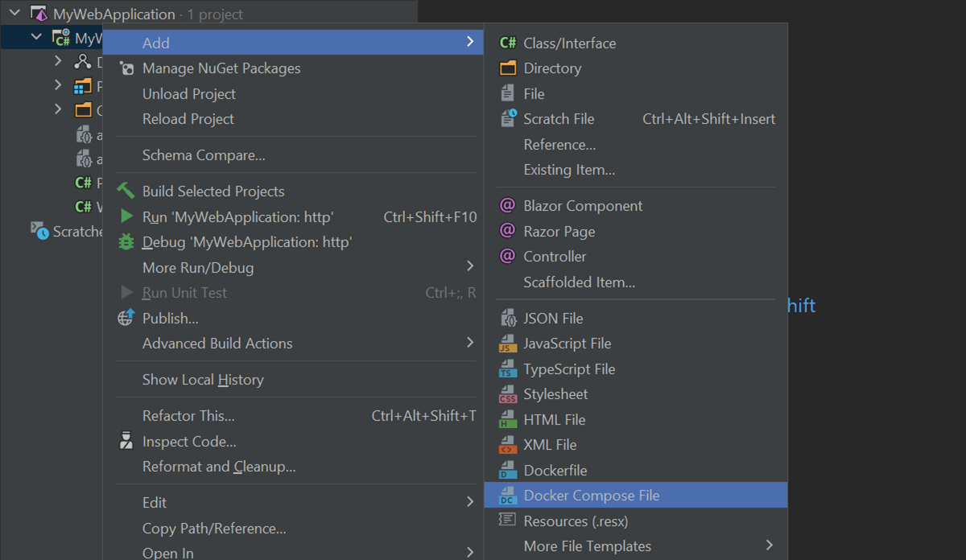
Task: Click the Dockerfile template icon
Action: pyautogui.click(x=507, y=471)
